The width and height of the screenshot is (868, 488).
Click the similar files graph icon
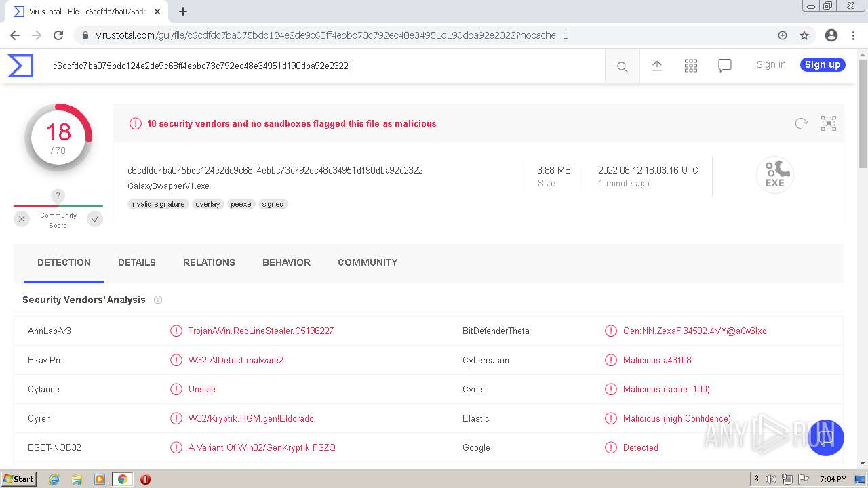point(829,123)
